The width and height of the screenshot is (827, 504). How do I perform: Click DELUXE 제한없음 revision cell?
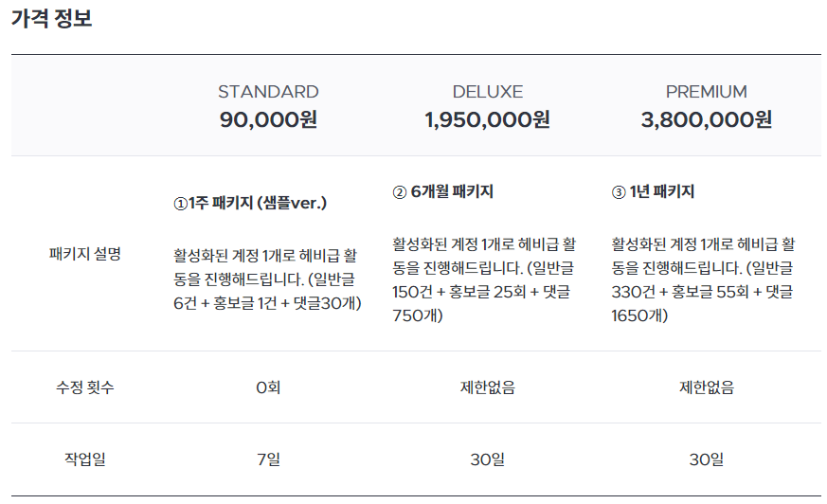(x=487, y=387)
